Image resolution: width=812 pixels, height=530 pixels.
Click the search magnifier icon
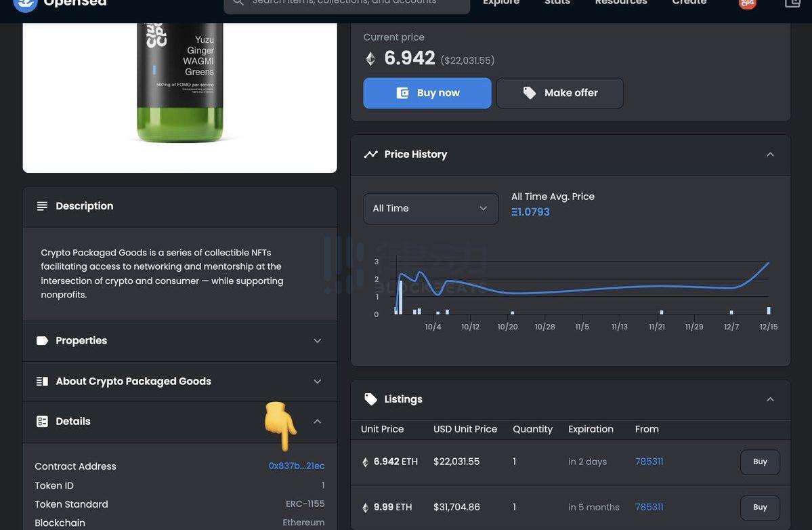238,3
